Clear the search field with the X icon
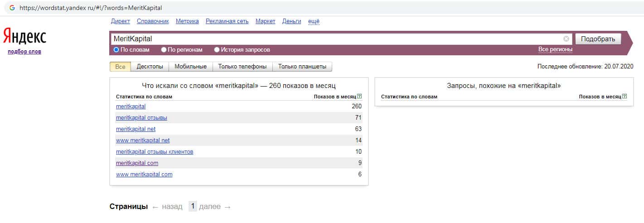 click(x=566, y=39)
